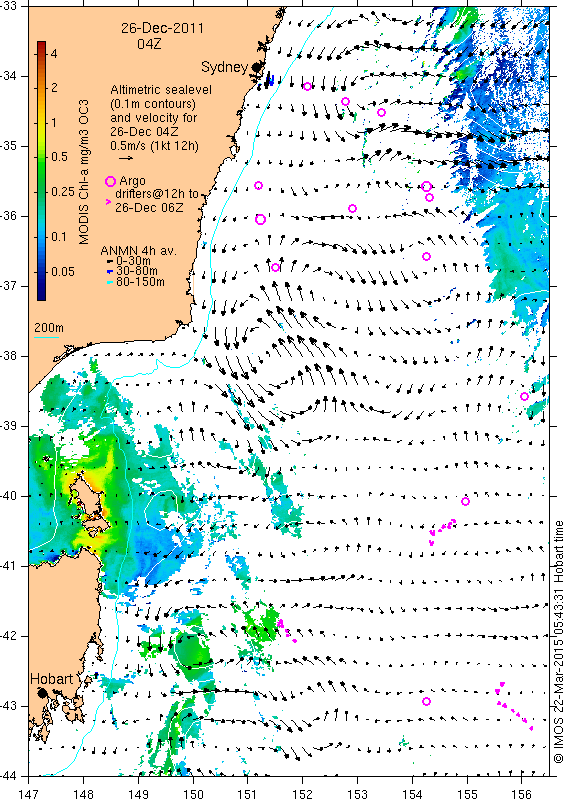This screenshot has height=800, width=570.
Task: Click the blue ANMN marker beside Sydney
Action: 271,80
